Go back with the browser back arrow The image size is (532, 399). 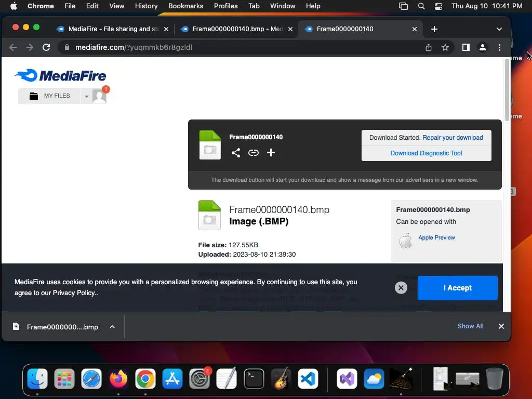coord(13,47)
